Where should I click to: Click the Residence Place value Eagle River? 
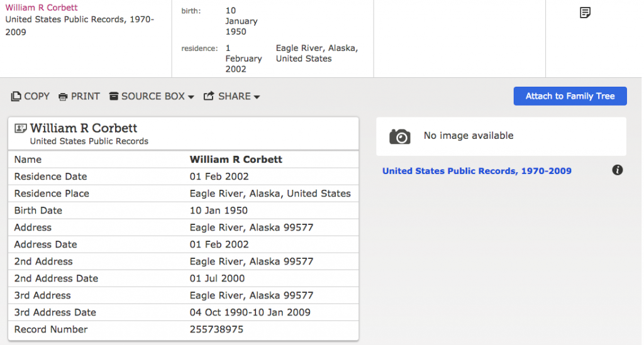(270, 194)
